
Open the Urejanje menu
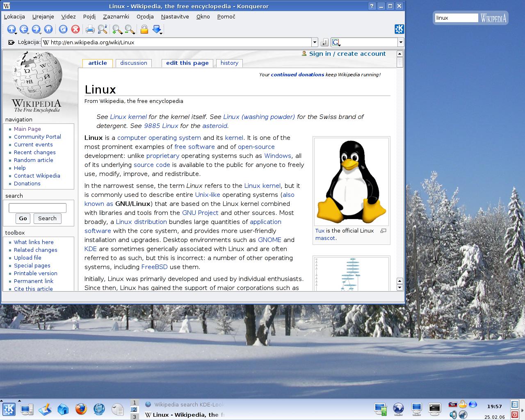43,16
